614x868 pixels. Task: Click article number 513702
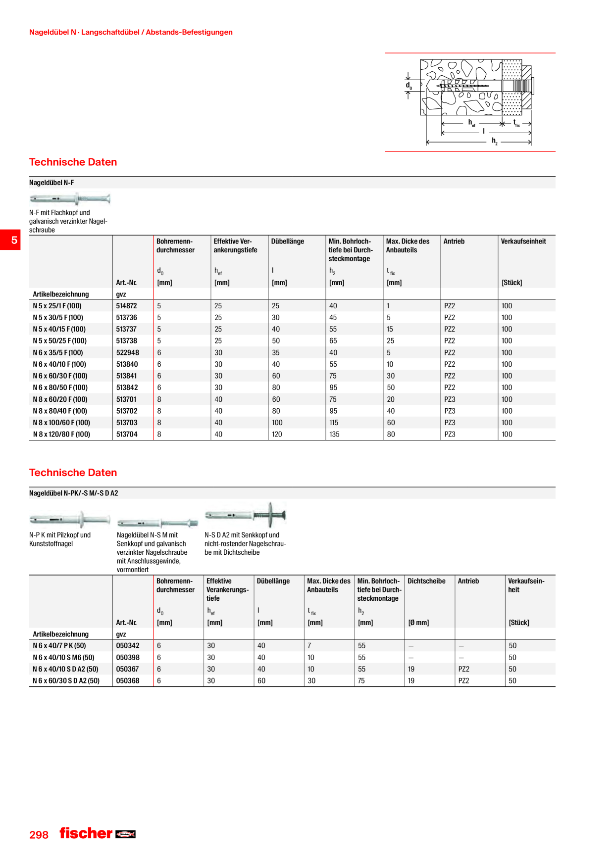point(127,411)
